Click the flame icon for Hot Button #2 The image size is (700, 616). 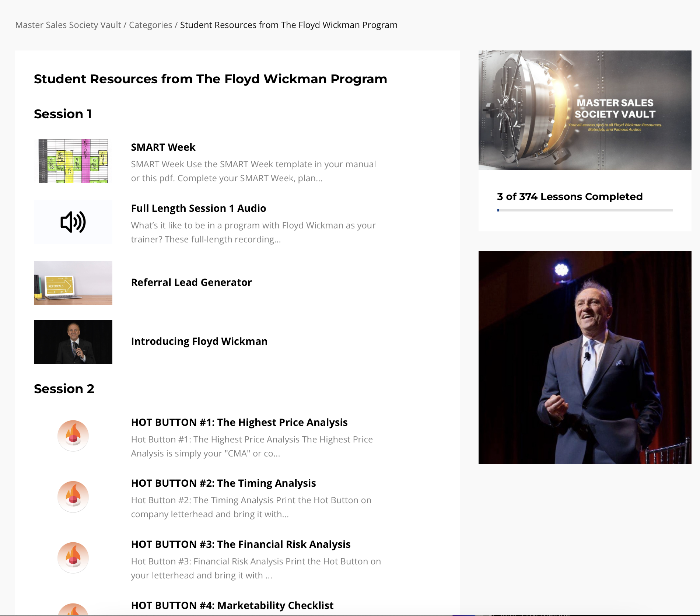[x=73, y=497]
